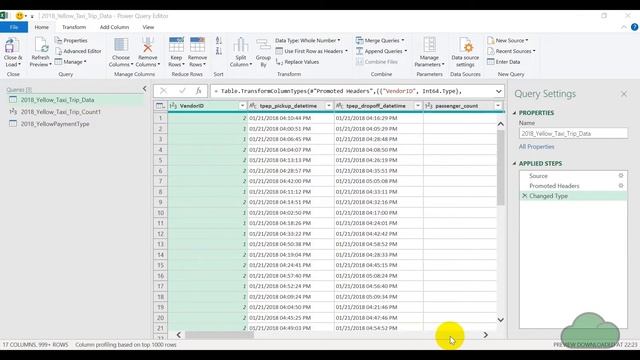Click Replace Values
Screen dimensions: 640x360
[298, 62]
